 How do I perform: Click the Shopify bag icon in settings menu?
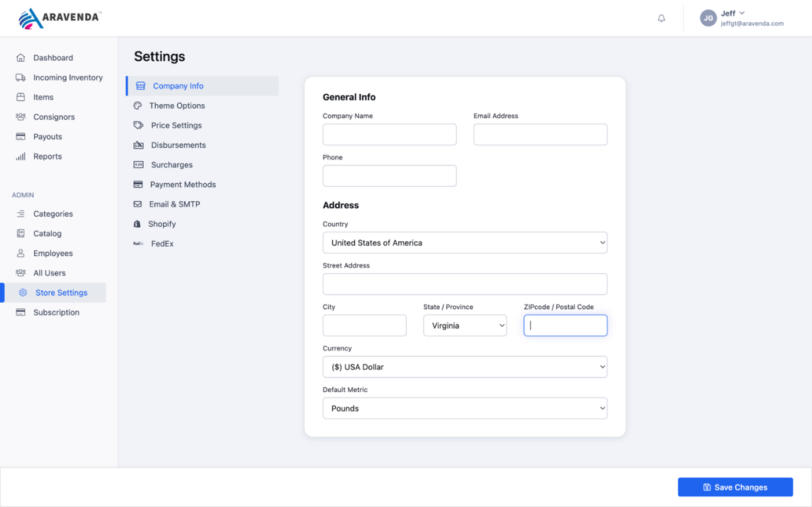coord(140,224)
